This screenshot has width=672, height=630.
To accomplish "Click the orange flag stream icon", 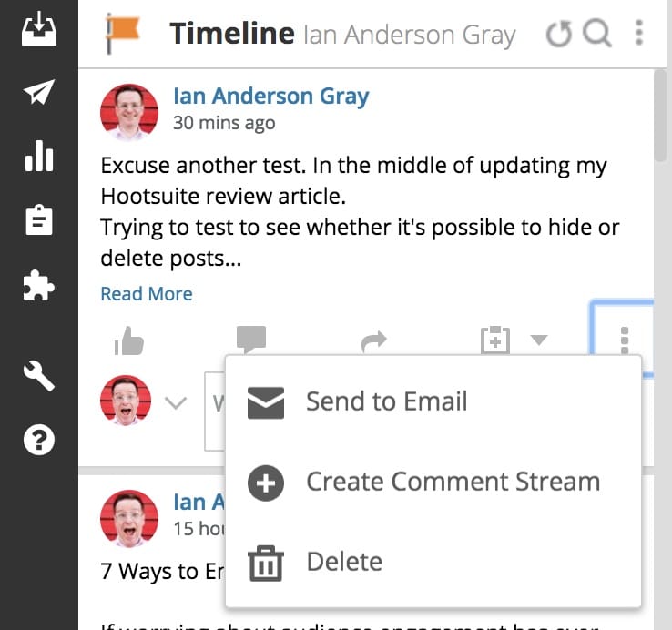I will [x=123, y=34].
